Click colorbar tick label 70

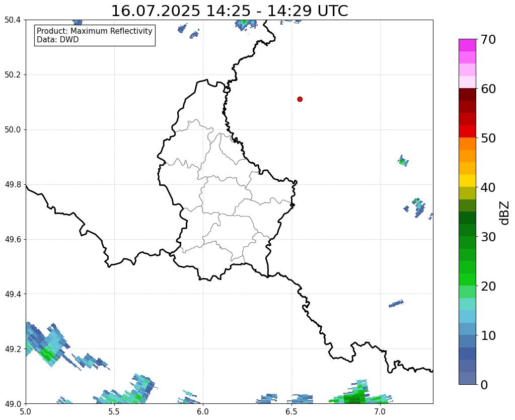tap(488, 39)
